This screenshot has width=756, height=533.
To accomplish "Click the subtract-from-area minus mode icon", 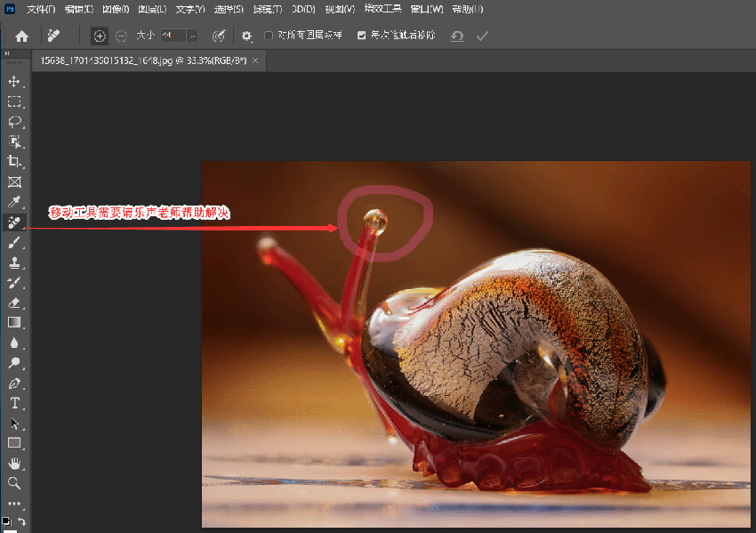I will [121, 36].
